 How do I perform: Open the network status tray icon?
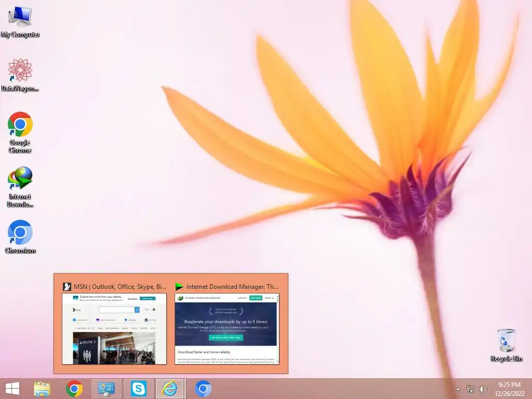click(470, 389)
